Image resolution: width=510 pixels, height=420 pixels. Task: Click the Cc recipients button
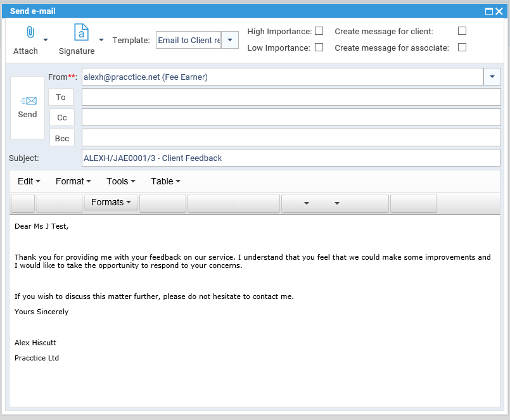[x=62, y=117]
